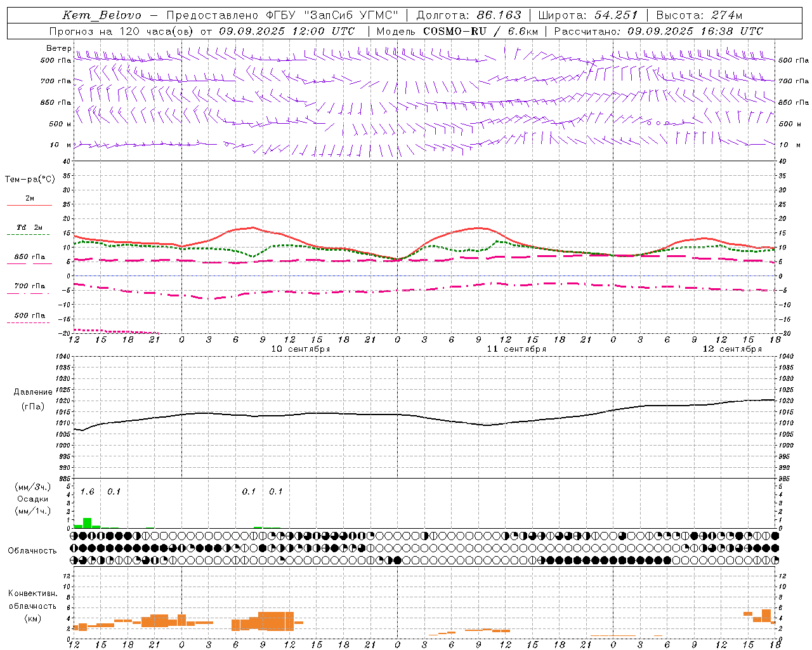The width and height of the screenshot is (812, 650).
Task: Click the "Ветер" wind panel label
Action: [x=58, y=48]
